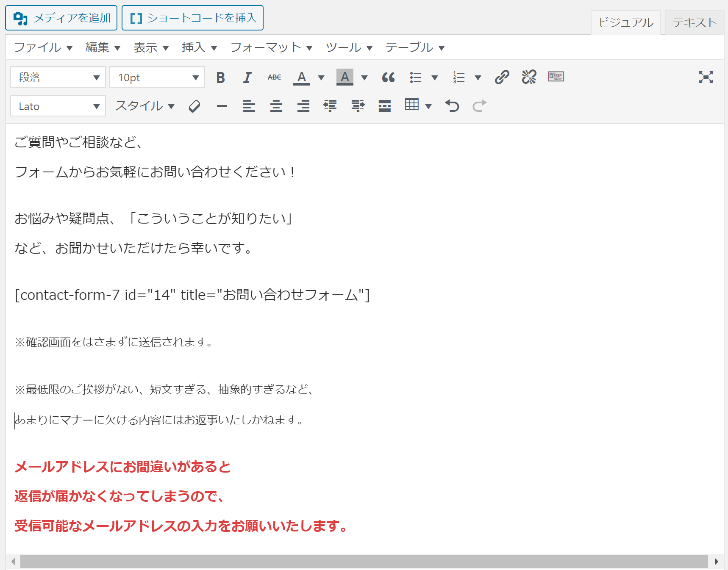728x570 pixels.
Task: Switch to the ビジュアル tab
Action: [x=626, y=22]
